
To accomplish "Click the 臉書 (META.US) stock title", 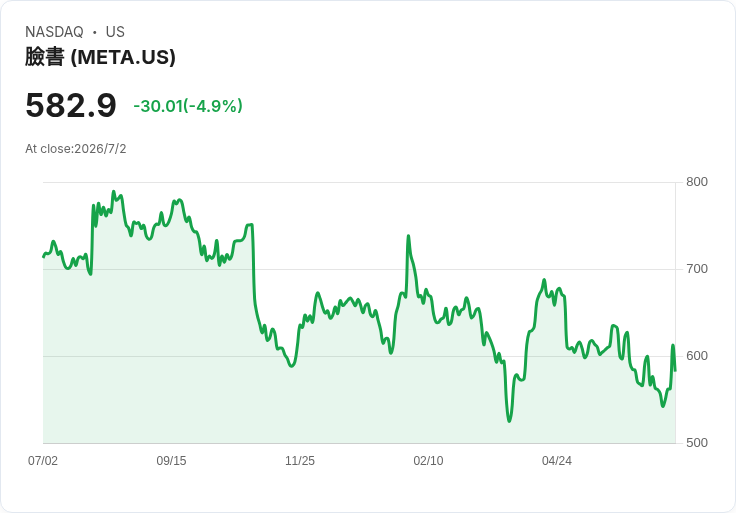I will point(100,57).
